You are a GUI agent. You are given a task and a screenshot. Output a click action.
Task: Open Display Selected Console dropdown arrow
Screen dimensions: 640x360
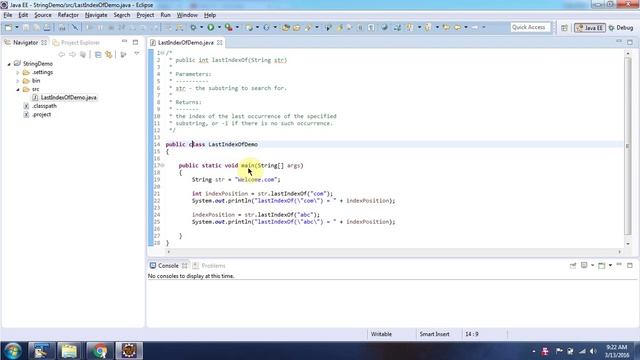click(x=592, y=265)
